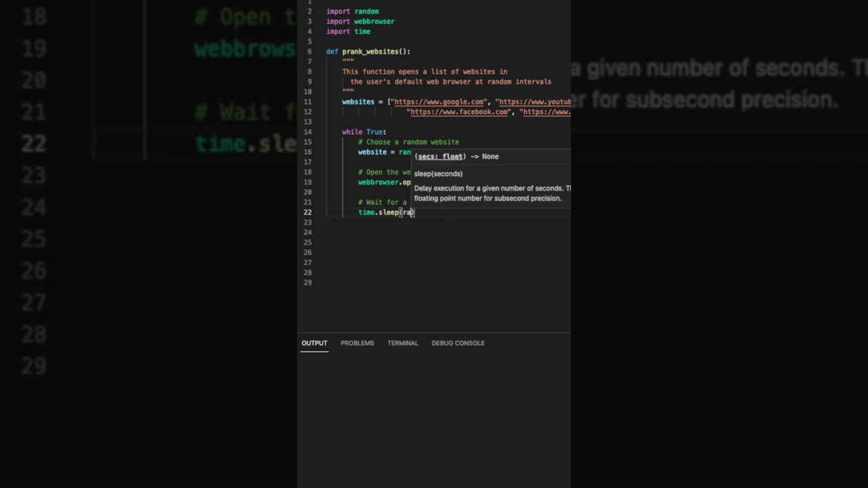The height and width of the screenshot is (488, 868).
Task: Click the '# Wait for a' comment on line 21
Action: click(382, 202)
